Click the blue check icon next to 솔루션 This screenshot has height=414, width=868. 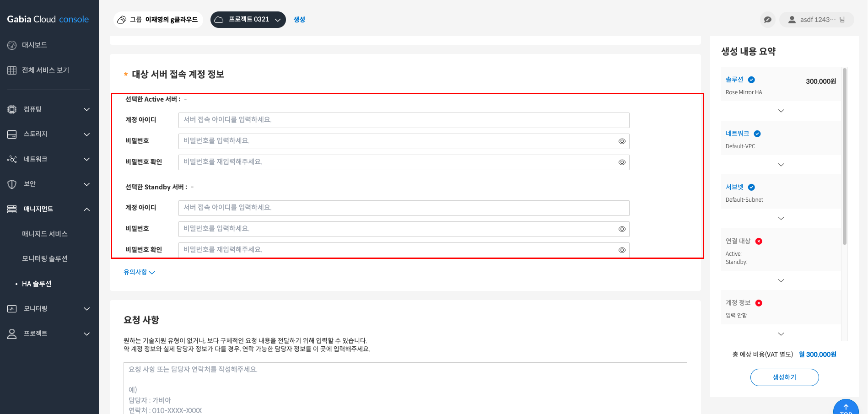click(751, 80)
